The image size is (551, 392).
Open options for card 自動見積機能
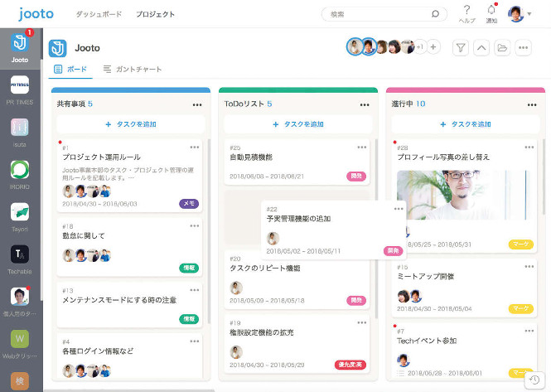(361, 147)
